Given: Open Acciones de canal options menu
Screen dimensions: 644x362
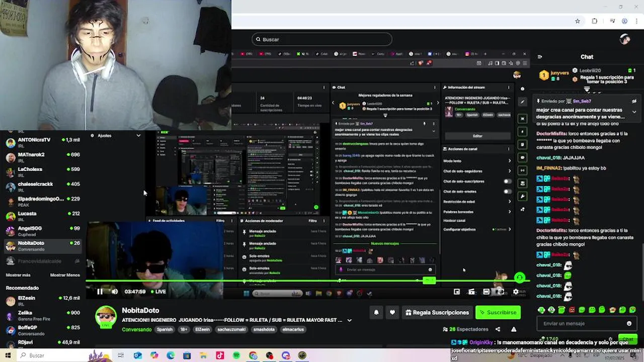Looking at the screenshot, I should [x=509, y=149].
